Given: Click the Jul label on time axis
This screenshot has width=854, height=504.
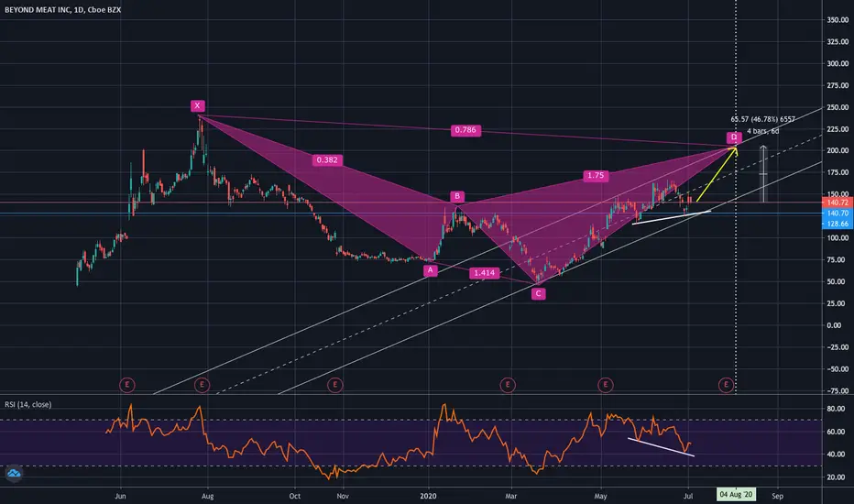Looking at the screenshot, I should [x=688, y=496].
